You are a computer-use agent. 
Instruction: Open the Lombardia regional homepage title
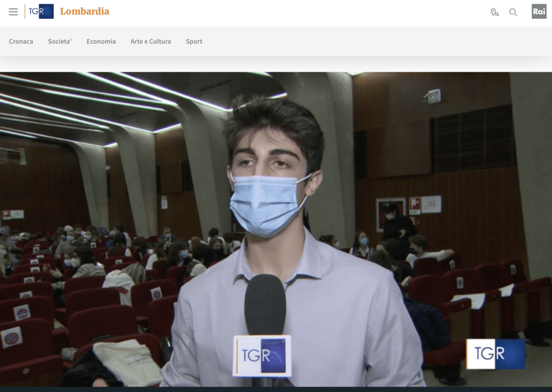(x=85, y=11)
